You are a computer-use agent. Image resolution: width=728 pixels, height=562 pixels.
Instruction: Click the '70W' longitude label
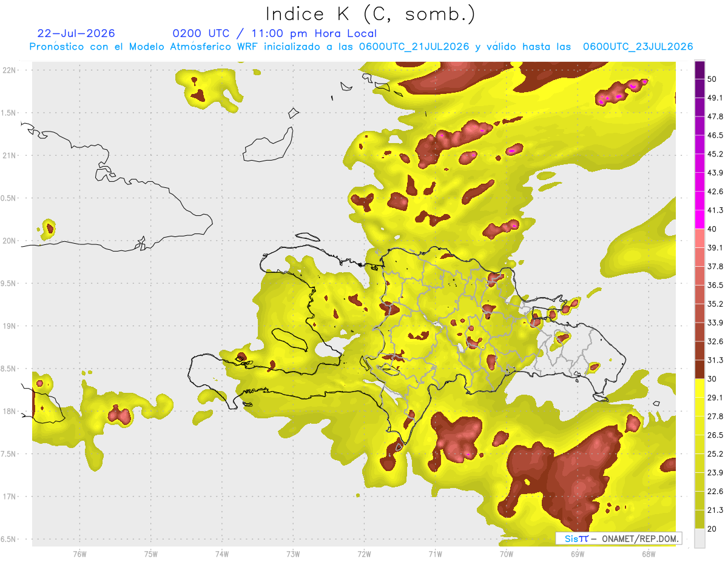pos(506,554)
